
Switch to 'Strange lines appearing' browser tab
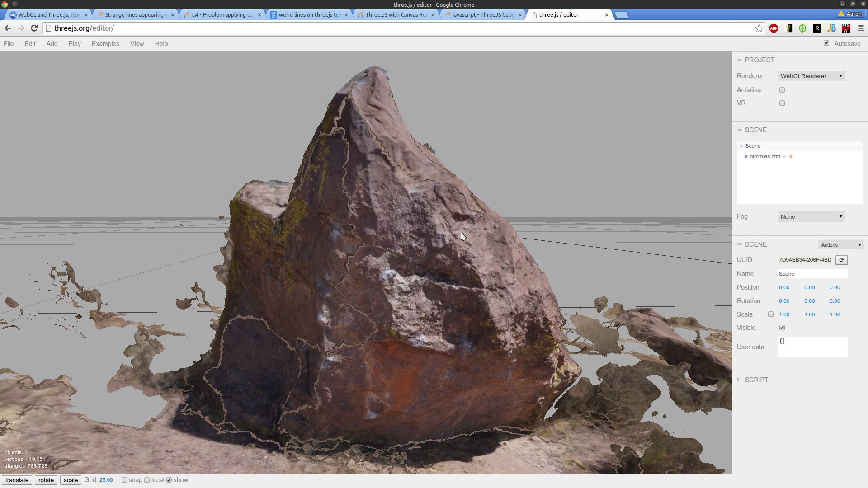point(134,14)
